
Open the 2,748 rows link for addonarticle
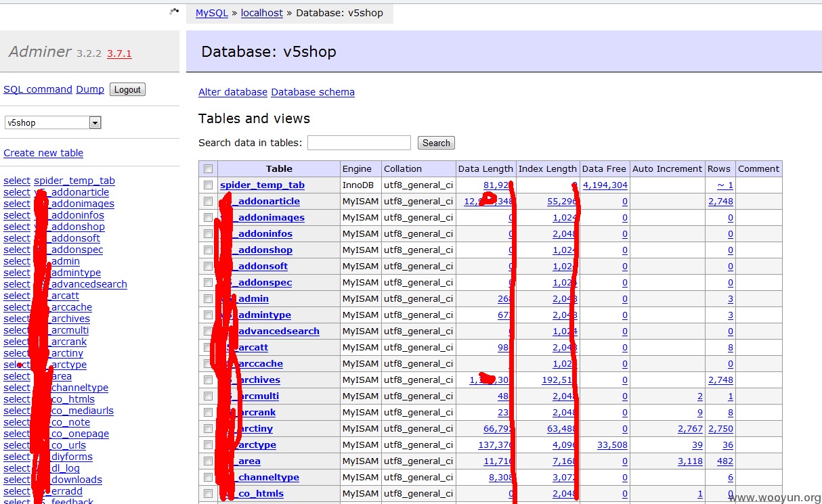(720, 202)
